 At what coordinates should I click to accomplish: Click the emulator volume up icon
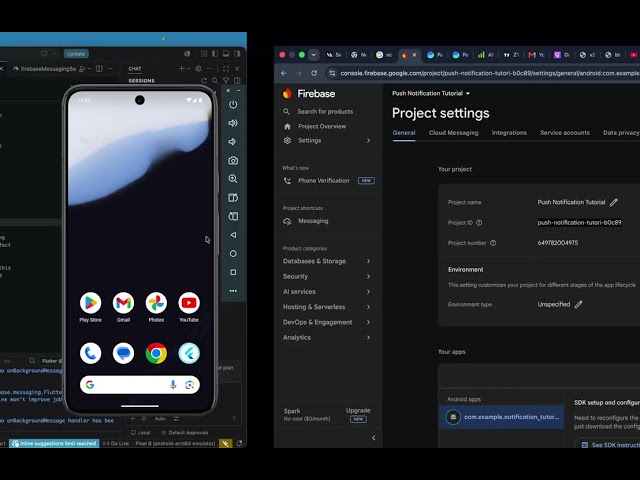(233, 123)
